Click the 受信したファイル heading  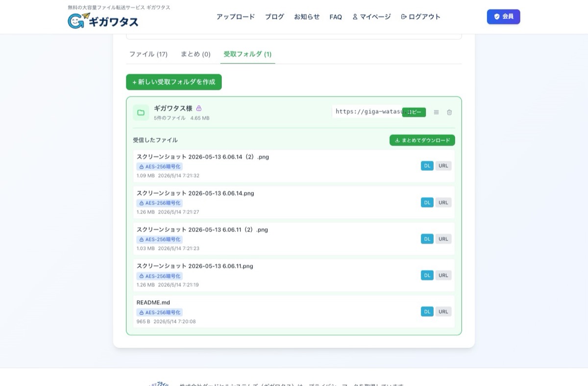(x=155, y=140)
